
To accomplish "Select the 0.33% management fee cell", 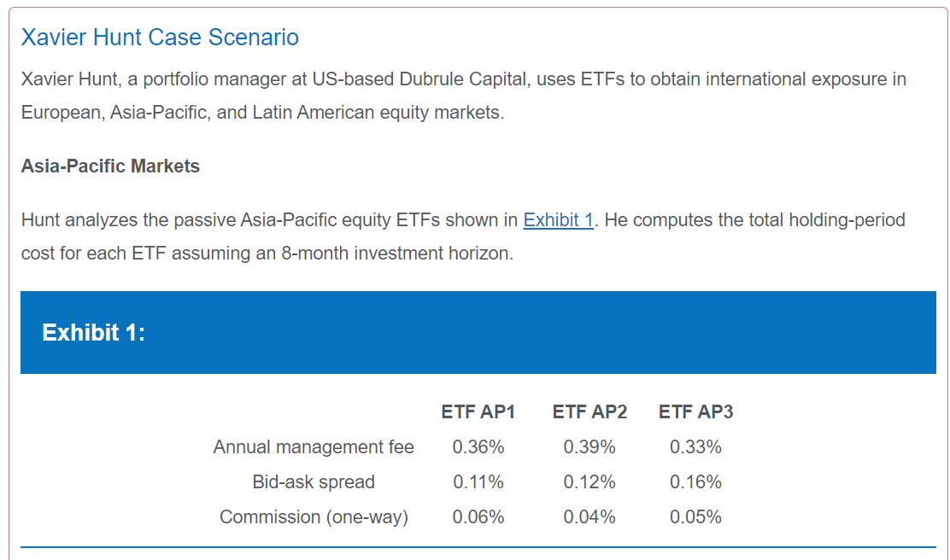I will tap(695, 447).
